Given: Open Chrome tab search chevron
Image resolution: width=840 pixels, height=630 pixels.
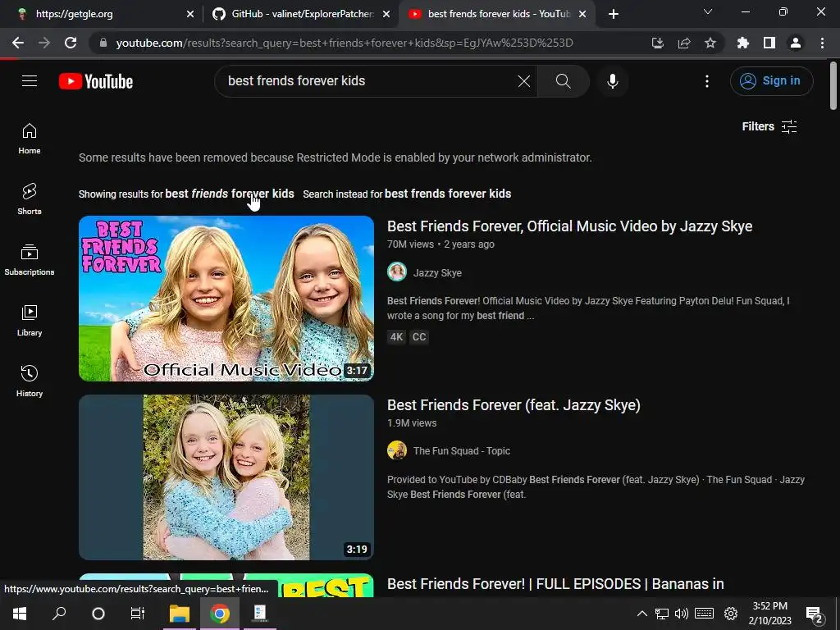Looking at the screenshot, I should [x=708, y=11].
